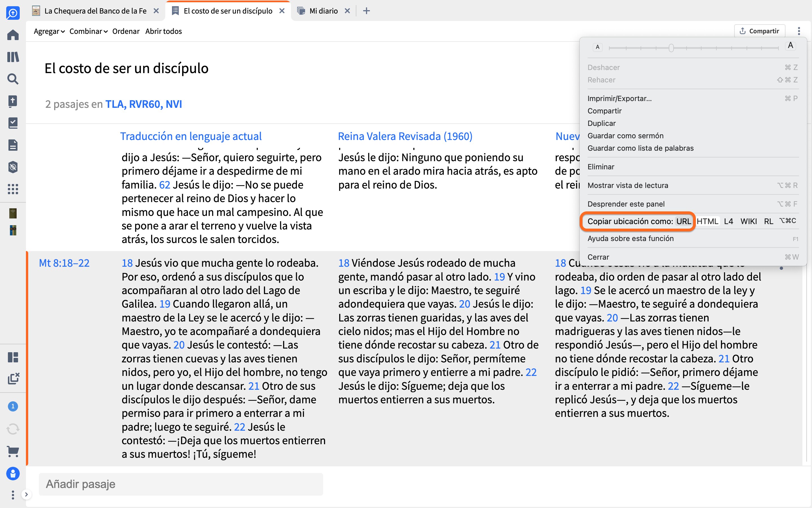Screen dimensions: 812x508
Task: Click the large A to increase text size
Action: (x=791, y=45)
